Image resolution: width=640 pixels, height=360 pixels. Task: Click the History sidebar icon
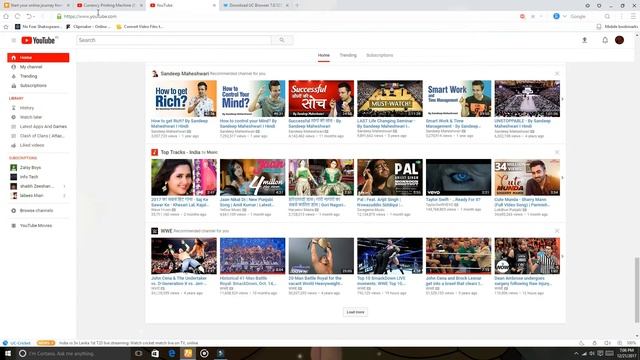(x=13, y=108)
